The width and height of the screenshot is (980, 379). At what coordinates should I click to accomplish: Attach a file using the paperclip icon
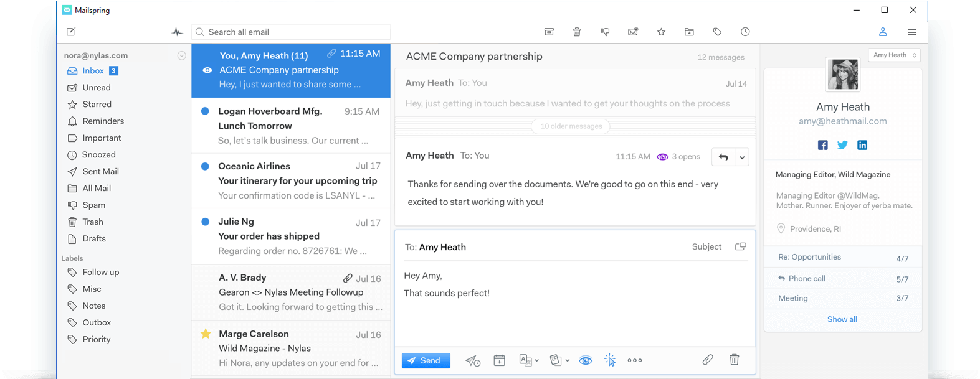(708, 360)
